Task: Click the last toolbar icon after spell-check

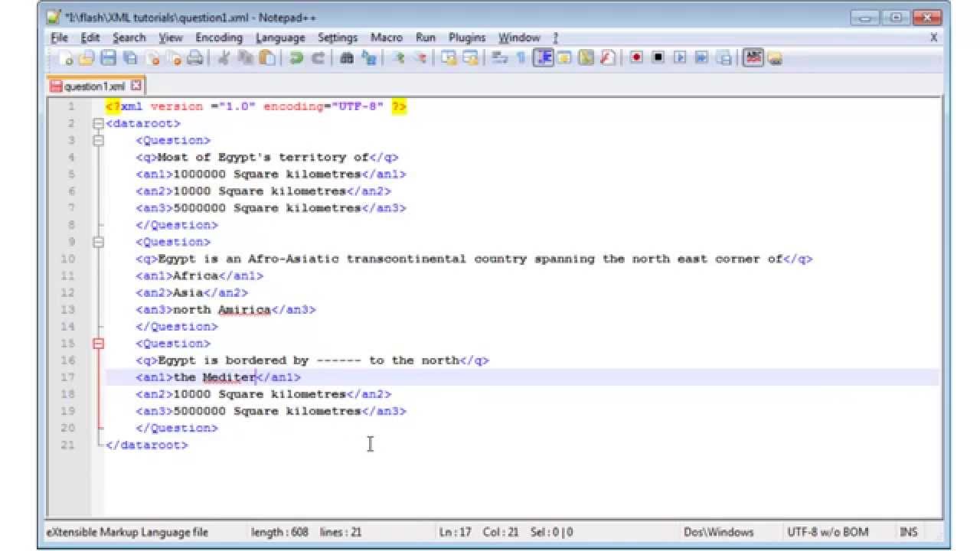Action: pos(774,58)
